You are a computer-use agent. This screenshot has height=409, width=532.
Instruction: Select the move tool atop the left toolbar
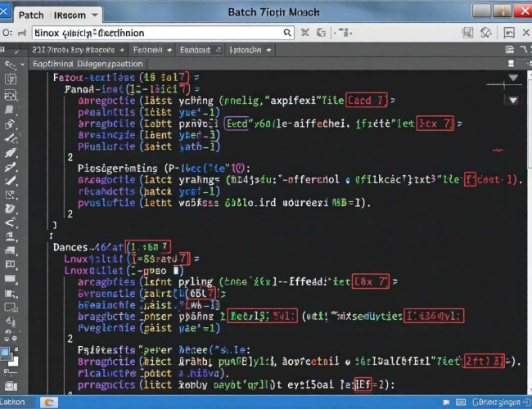click(x=10, y=65)
